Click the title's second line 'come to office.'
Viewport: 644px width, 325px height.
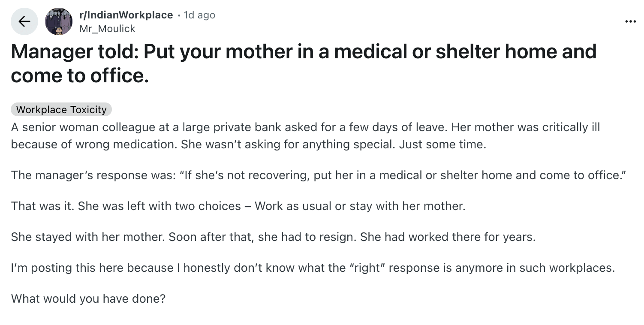coord(80,75)
